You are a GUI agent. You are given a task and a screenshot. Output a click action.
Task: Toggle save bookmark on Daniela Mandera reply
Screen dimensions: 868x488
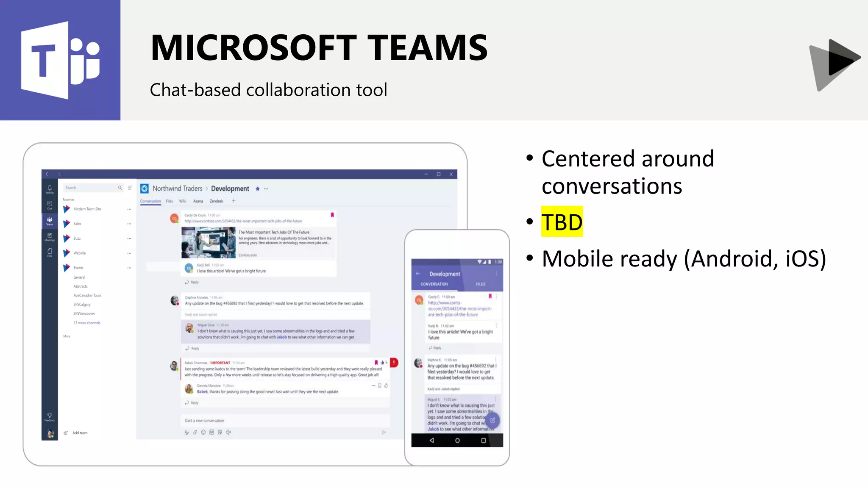pos(380,385)
